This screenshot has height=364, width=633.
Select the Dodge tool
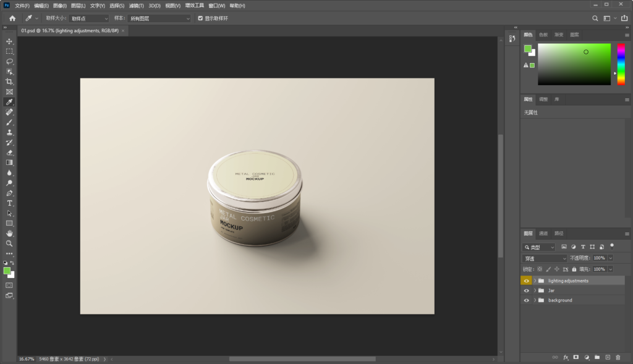[x=9, y=183]
